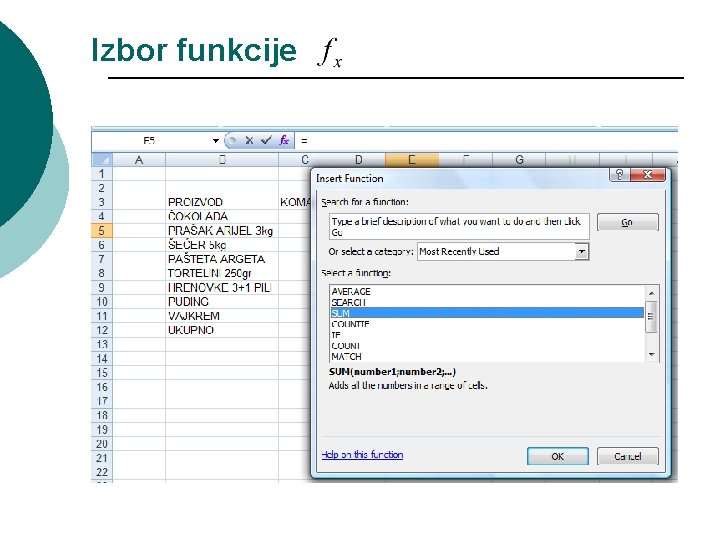Select highlighted column E header
This screenshot has width=720, height=540.
[x=412, y=160]
